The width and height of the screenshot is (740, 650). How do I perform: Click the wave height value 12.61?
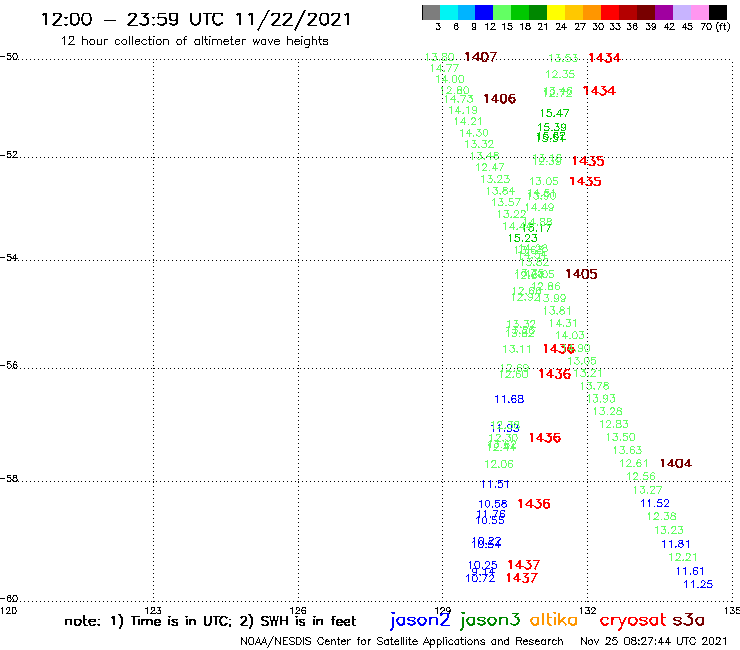tap(634, 464)
